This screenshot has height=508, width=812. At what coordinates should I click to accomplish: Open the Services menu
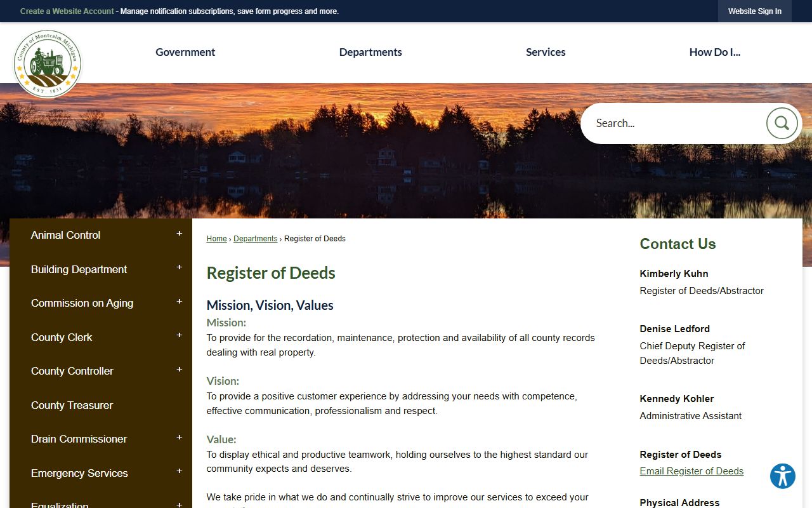click(x=546, y=52)
